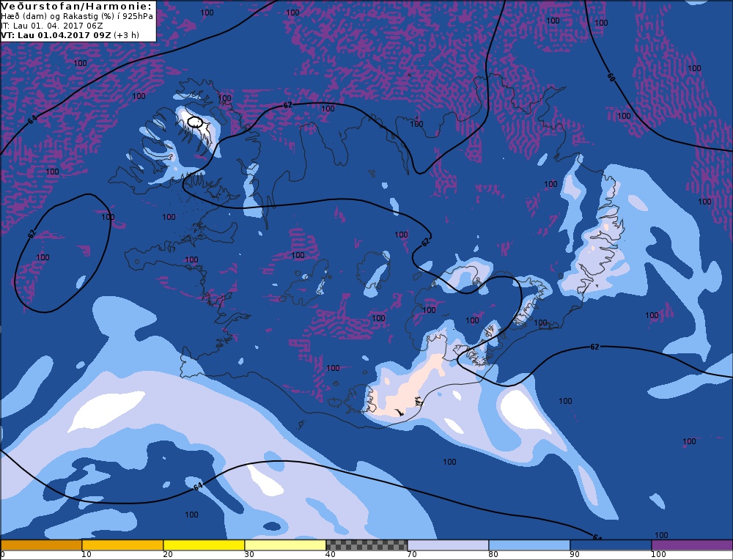Pick the light blue 80–90 legend swatch
This screenshot has width=733, height=560.
pos(529,545)
